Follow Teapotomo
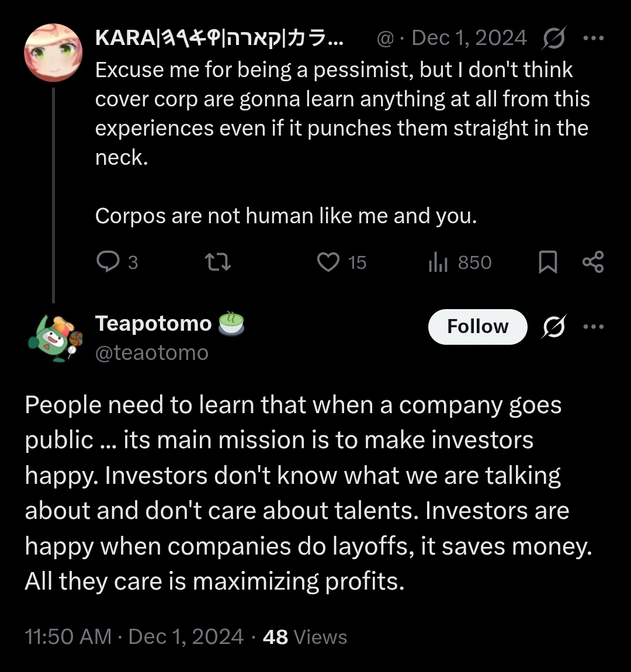 tap(478, 327)
